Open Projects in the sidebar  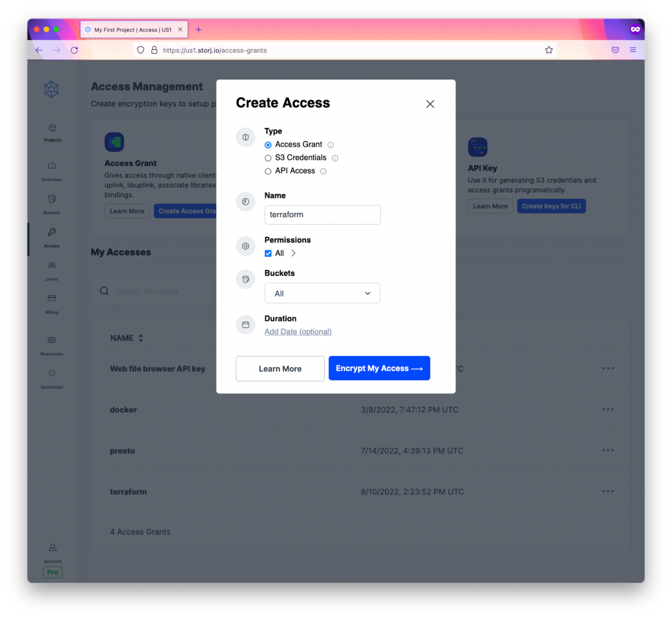coord(52,133)
